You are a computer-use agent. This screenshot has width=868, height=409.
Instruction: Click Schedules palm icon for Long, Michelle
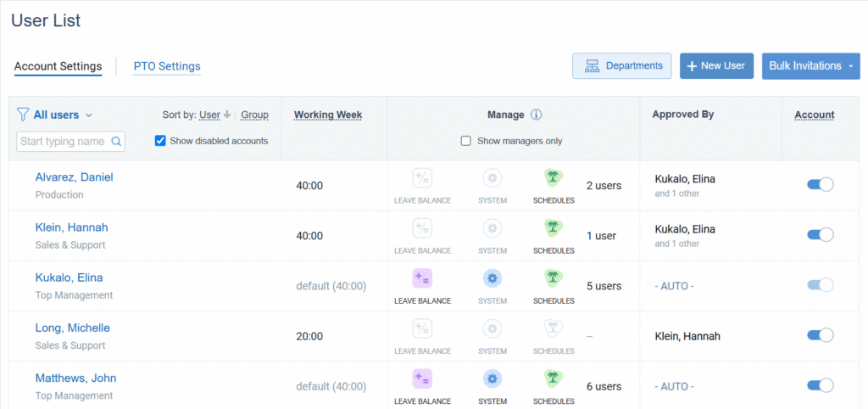tap(553, 328)
